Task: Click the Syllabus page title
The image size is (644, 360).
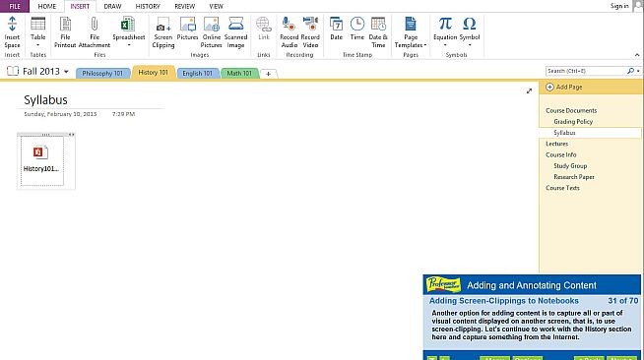Action: point(45,100)
